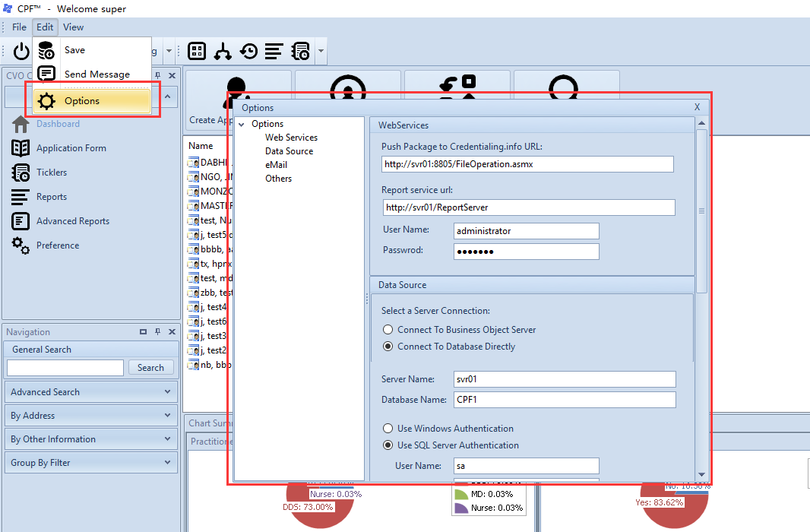Viewport: 810px width, 532px height.
Task: Click the Database Name field
Action: click(565, 400)
